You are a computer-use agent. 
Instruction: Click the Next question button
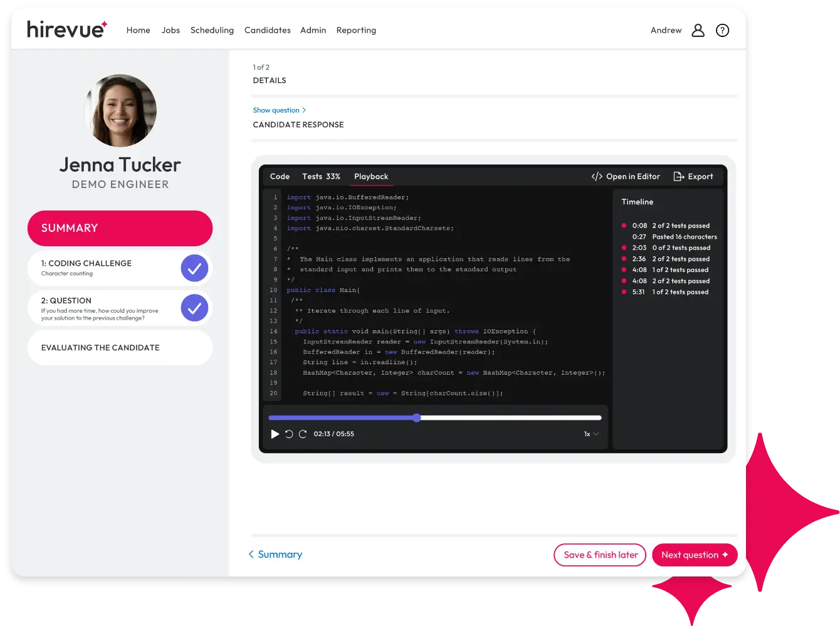tap(695, 555)
